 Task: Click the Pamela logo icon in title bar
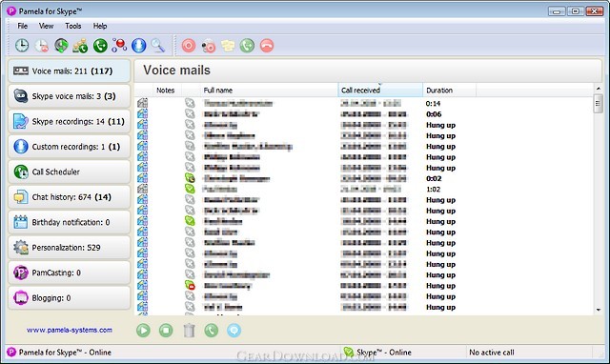11,10
